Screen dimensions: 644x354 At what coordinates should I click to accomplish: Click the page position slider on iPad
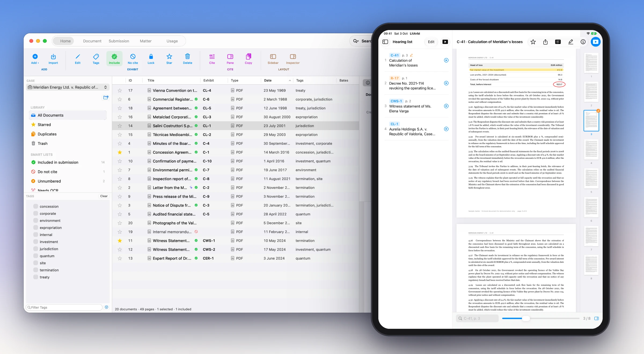click(540, 318)
